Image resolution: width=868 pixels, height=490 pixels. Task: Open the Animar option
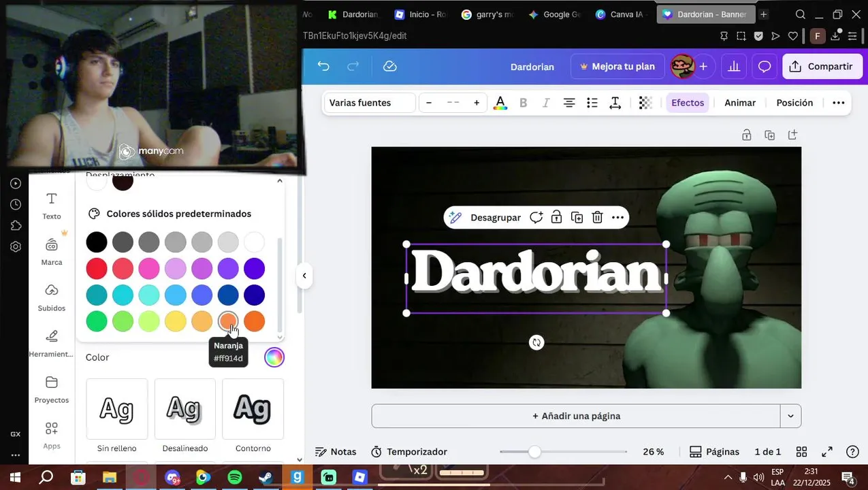740,103
